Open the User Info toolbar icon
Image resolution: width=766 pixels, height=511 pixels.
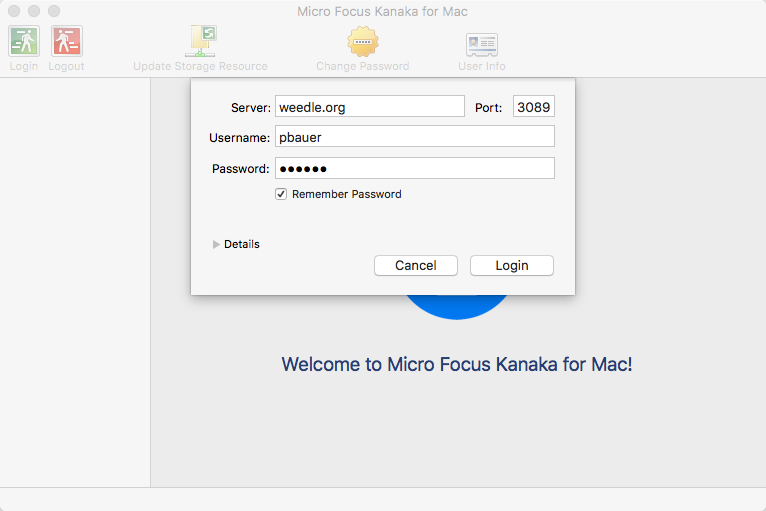(x=482, y=44)
